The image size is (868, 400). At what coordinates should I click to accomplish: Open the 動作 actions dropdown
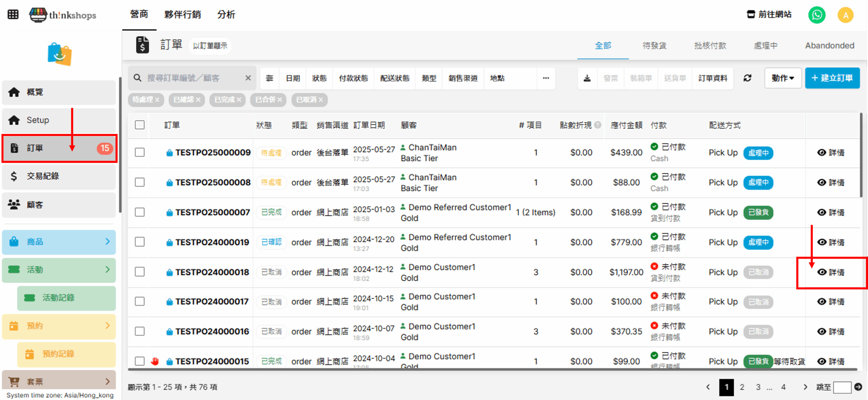click(x=783, y=78)
